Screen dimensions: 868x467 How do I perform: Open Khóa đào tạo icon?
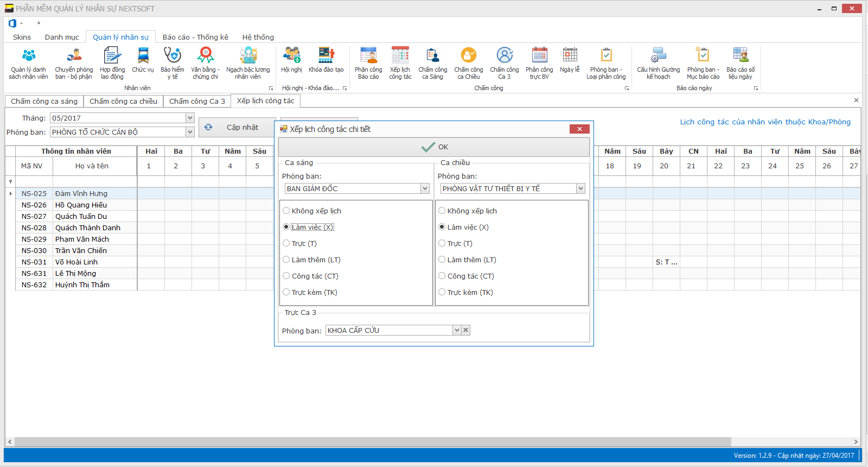tap(326, 60)
